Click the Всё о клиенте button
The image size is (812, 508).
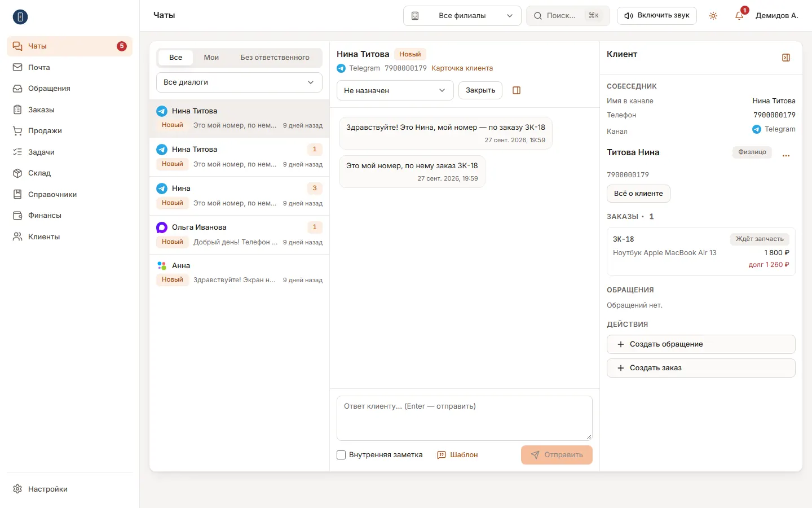pos(638,194)
